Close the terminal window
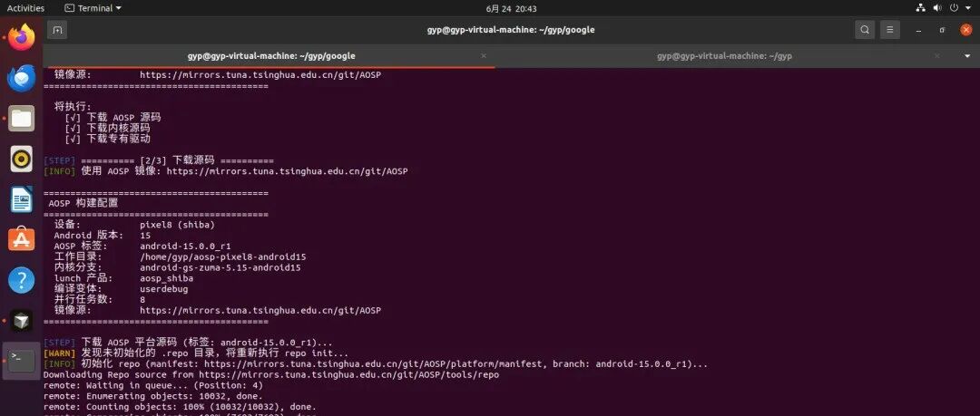Viewport: 980px width, 416px height. pyautogui.click(x=965, y=29)
